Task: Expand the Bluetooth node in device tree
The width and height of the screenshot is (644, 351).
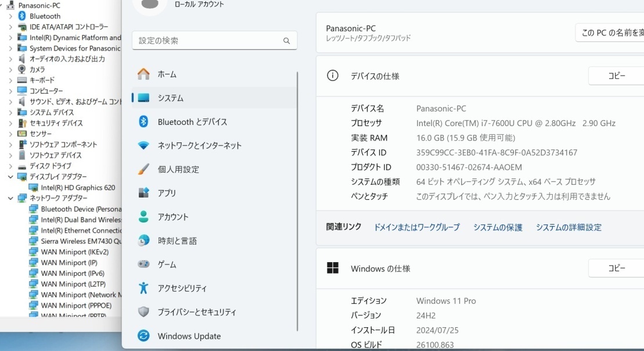Action: [10, 16]
